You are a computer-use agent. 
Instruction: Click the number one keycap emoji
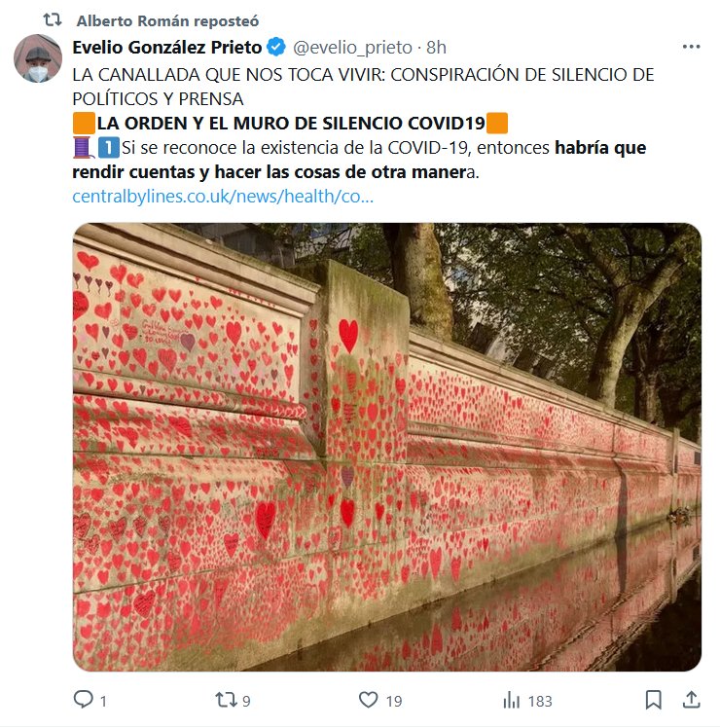(108, 148)
